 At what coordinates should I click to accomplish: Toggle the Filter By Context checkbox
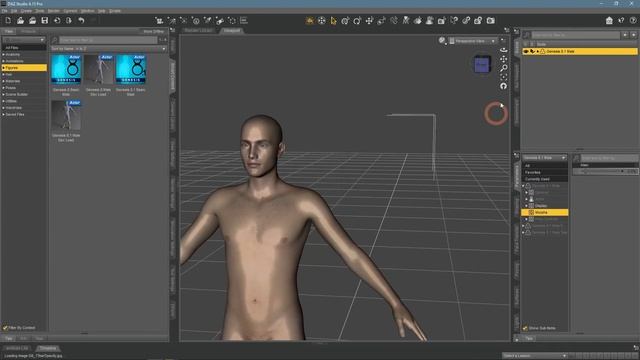(5, 328)
